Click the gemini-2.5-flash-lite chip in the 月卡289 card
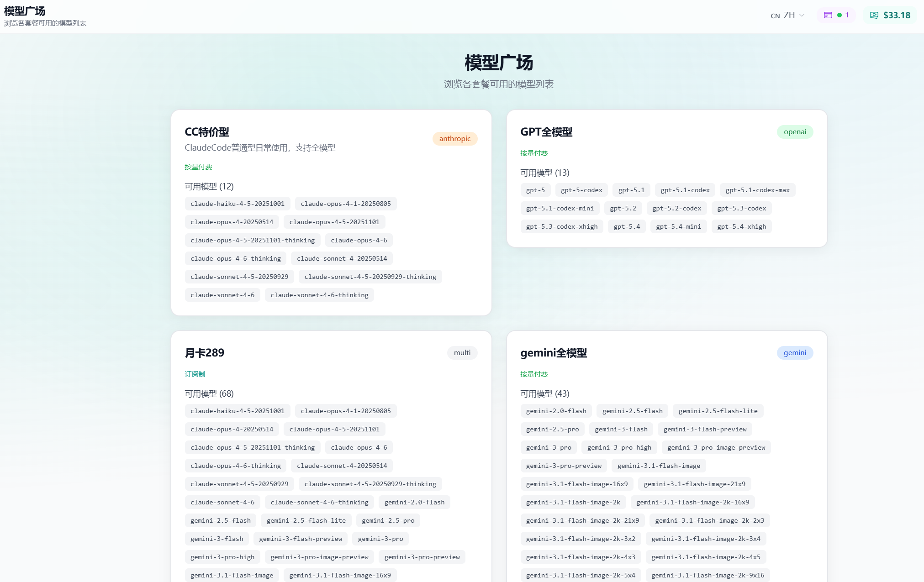924x582 pixels. pyautogui.click(x=306, y=520)
